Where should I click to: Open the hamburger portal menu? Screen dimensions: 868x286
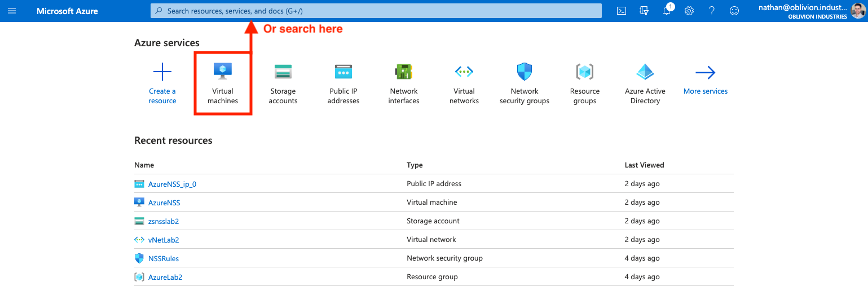point(12,11)
